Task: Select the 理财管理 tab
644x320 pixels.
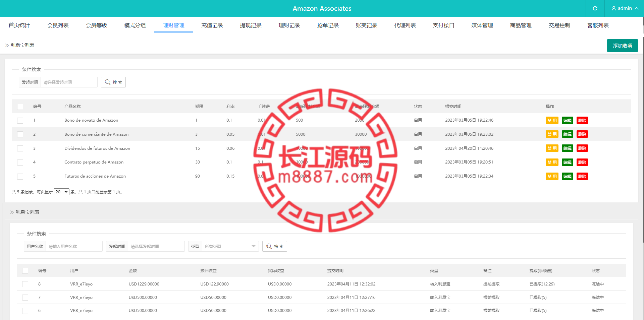Action: (173, 25)
